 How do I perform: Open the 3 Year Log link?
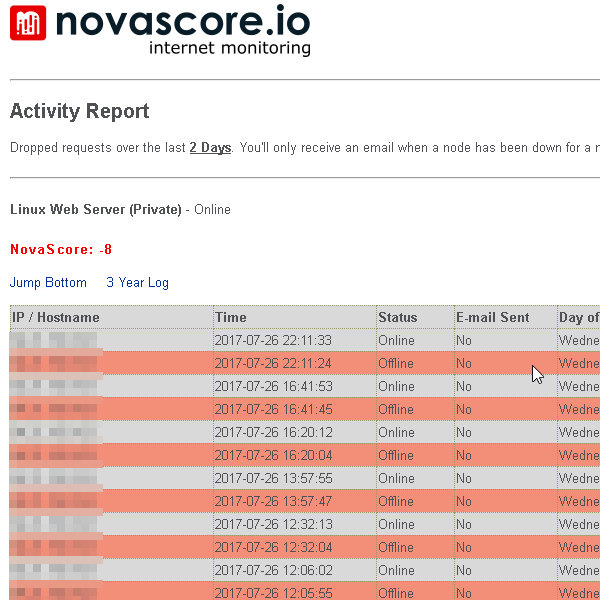[137, 283]
